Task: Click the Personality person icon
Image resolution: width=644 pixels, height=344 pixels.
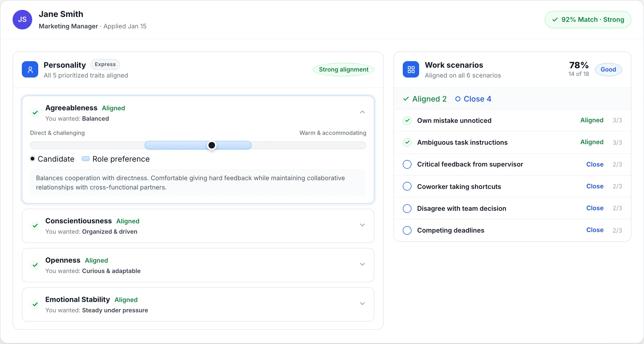Action: tap(30, 70)
